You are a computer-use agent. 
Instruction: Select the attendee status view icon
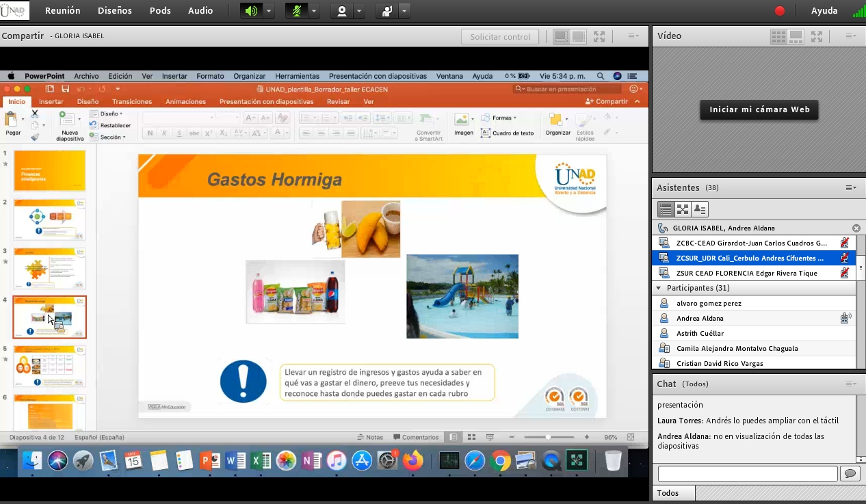(700, 209)
